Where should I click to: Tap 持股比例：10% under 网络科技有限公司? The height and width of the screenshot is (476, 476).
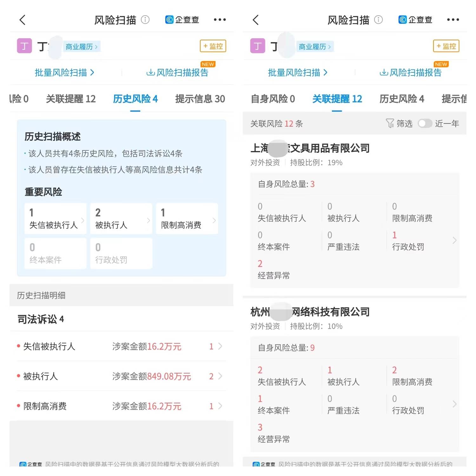[x=316, y=326]
